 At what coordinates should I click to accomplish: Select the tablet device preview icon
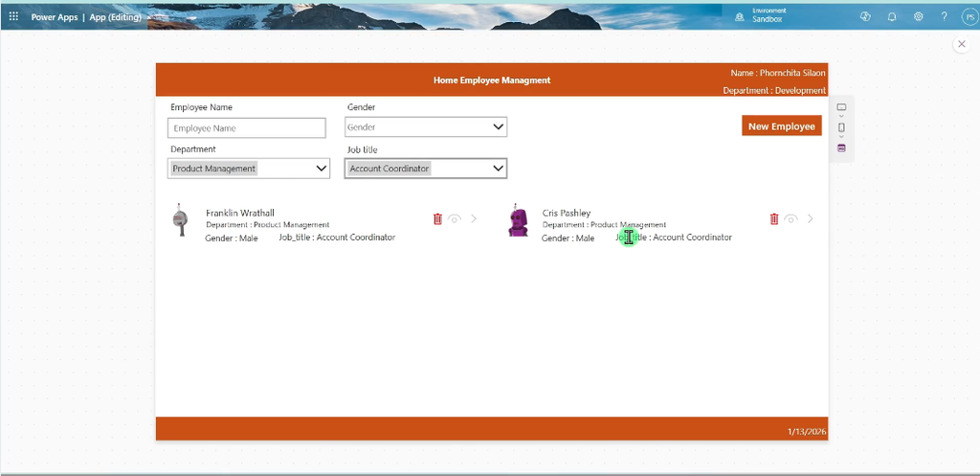[841, 107]
